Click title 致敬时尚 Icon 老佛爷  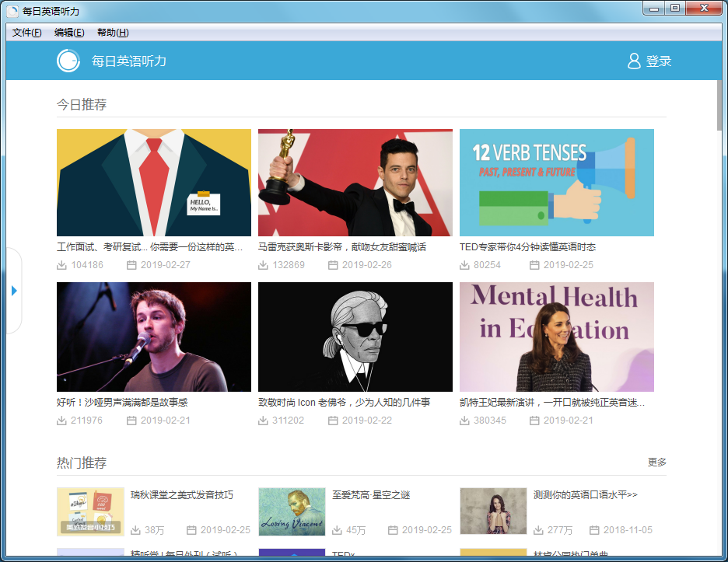pyautogui.click(x=344, y=403)
